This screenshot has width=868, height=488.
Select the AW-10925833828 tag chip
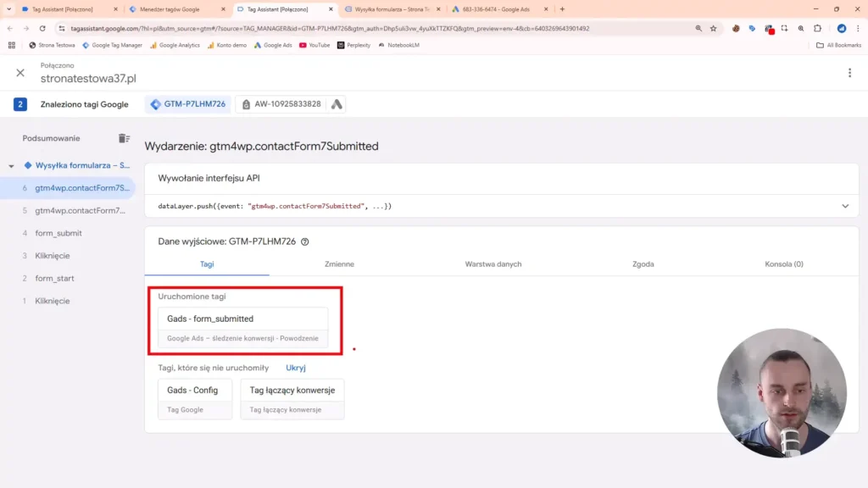[281, 104]
